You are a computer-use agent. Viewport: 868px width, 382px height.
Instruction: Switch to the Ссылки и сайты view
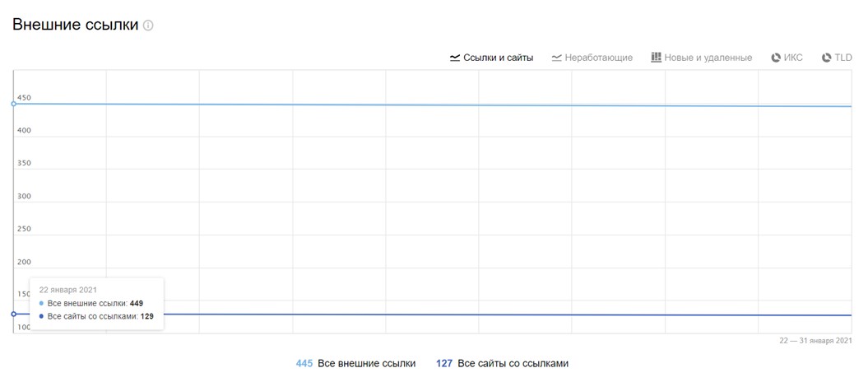click(x=498, y=58)
